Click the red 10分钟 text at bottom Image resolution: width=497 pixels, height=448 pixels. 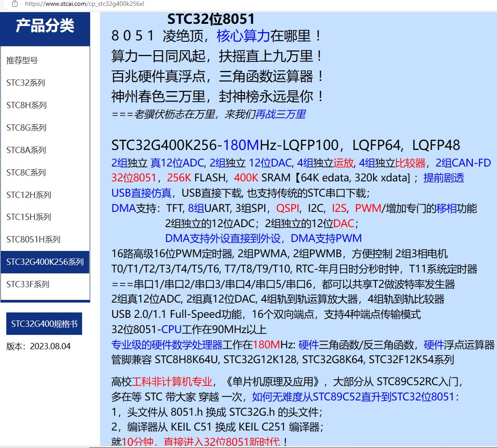[138, 442]
